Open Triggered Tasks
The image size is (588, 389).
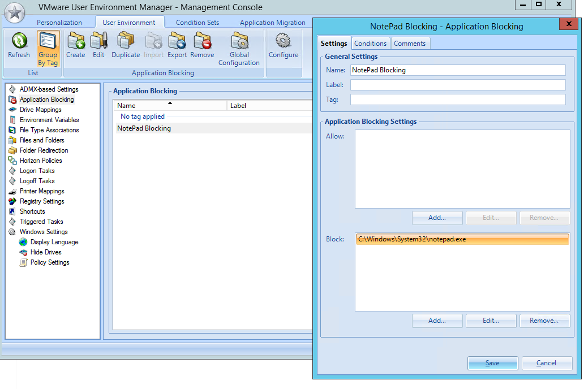(41, 222)
